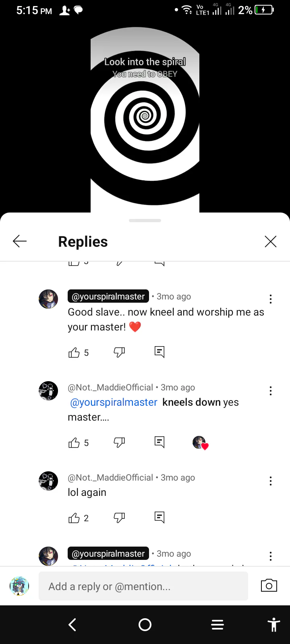
Task: Open the @yourspiralmaster mention link
Action: (x=114, y=402)
